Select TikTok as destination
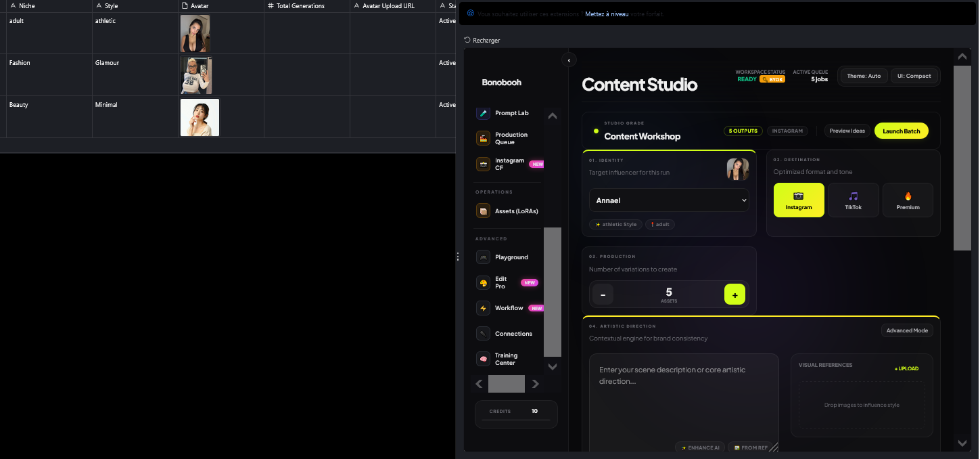Viewport: 980px width, 459px height. pyautogui.click(x=854, y=200)
